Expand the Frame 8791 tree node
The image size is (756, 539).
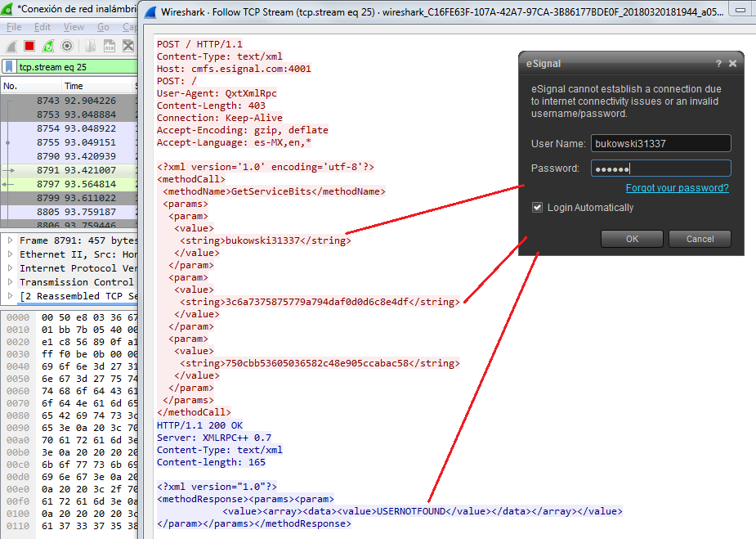pos(10,240)
